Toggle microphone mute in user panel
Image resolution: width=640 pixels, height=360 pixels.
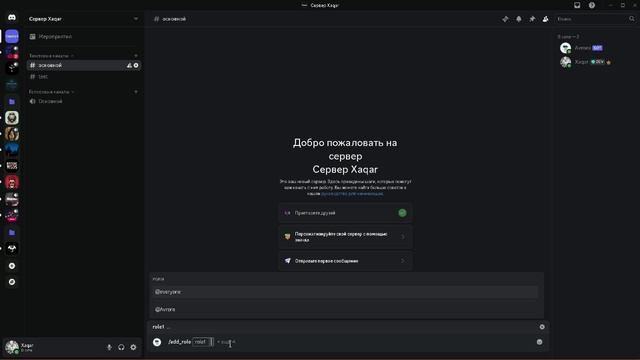109,347
